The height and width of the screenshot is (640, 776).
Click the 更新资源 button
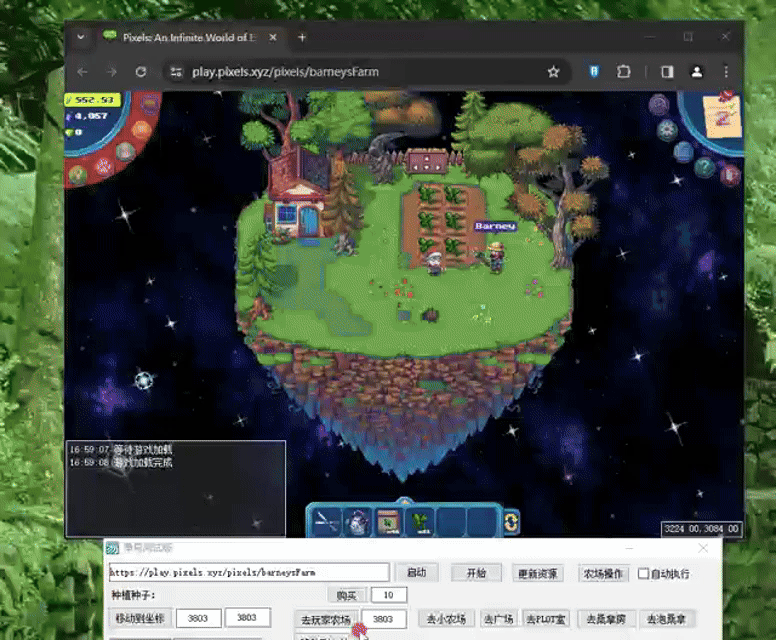pos(537,574)
